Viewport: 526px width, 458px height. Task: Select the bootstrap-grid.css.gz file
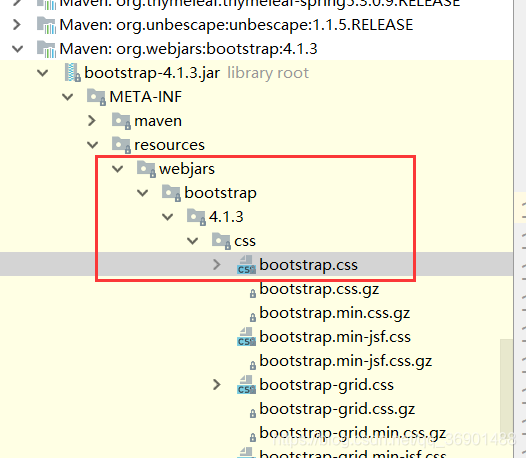[x=337, y=409]
